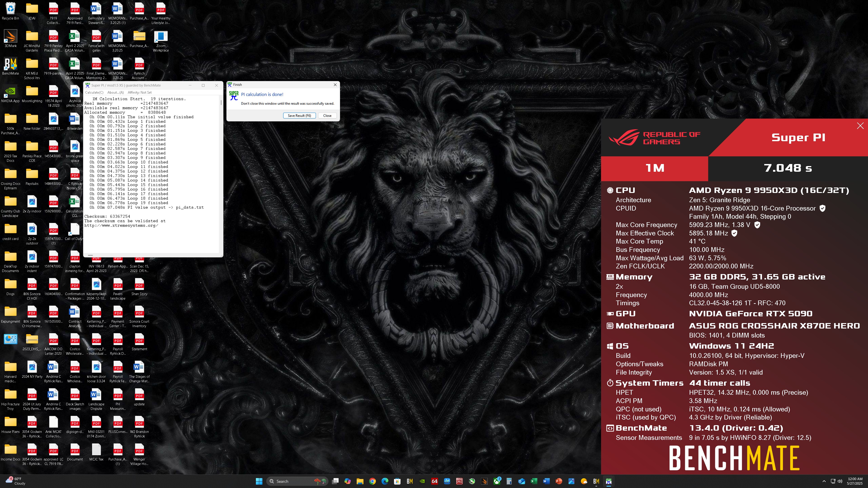Select Bitwarden document on desktop
This screenshot has width=868, height=488.
point(75,122)
